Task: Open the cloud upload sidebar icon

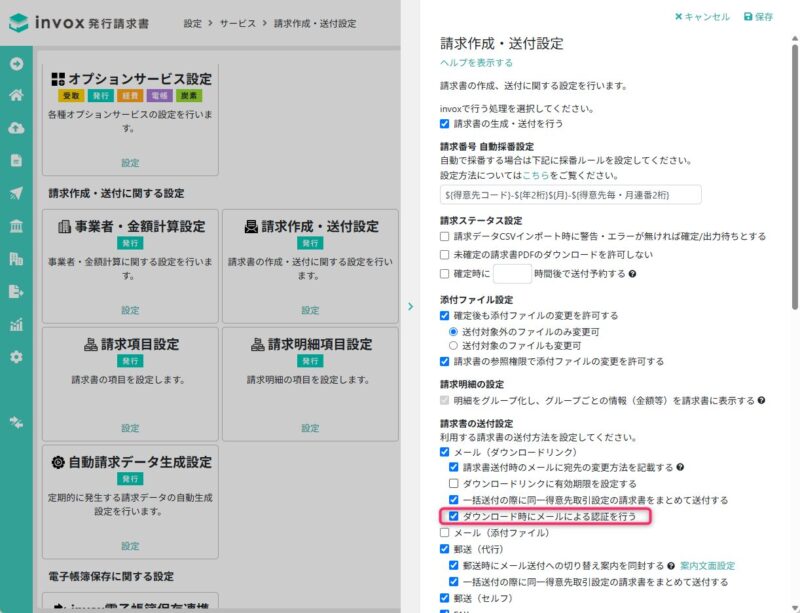Action: point(16,128)
